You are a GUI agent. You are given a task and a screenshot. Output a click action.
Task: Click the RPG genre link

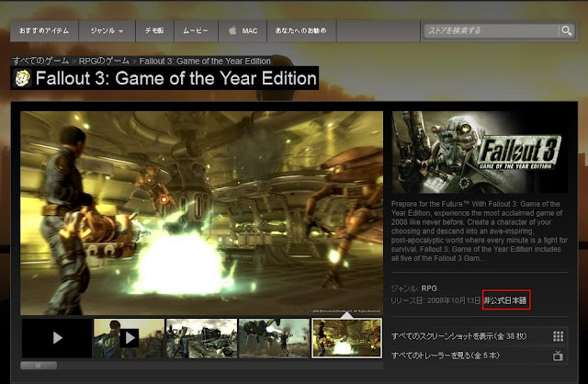pos(429,288)
